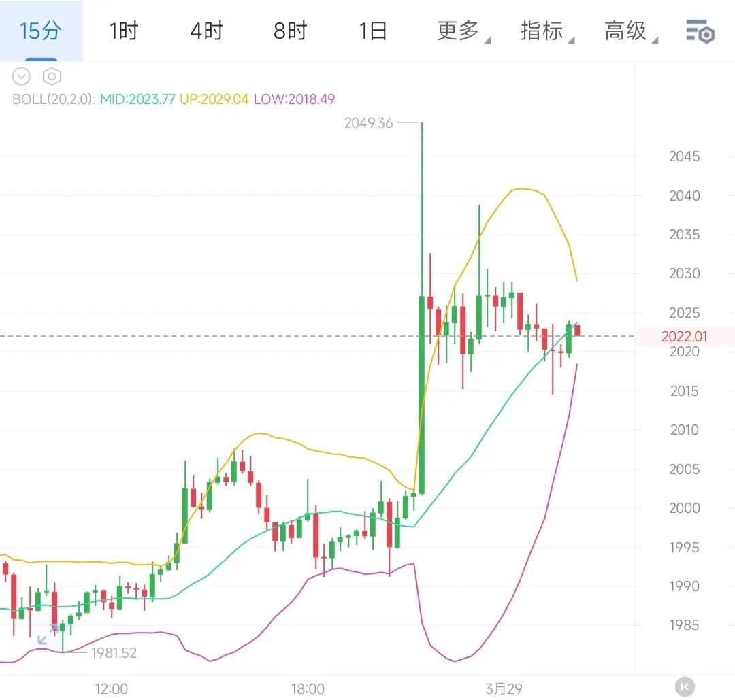Click the 3月29 date axis label
This screenshot has height=700, width=735.
click(504, 688)
